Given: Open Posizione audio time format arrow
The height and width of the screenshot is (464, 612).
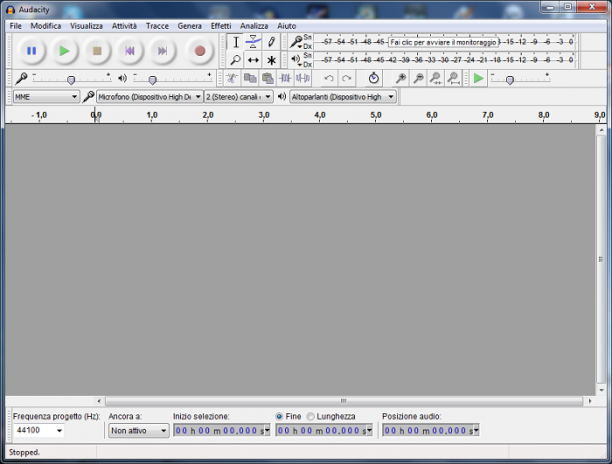Looking at the screenshot, I should coord(476,431).
